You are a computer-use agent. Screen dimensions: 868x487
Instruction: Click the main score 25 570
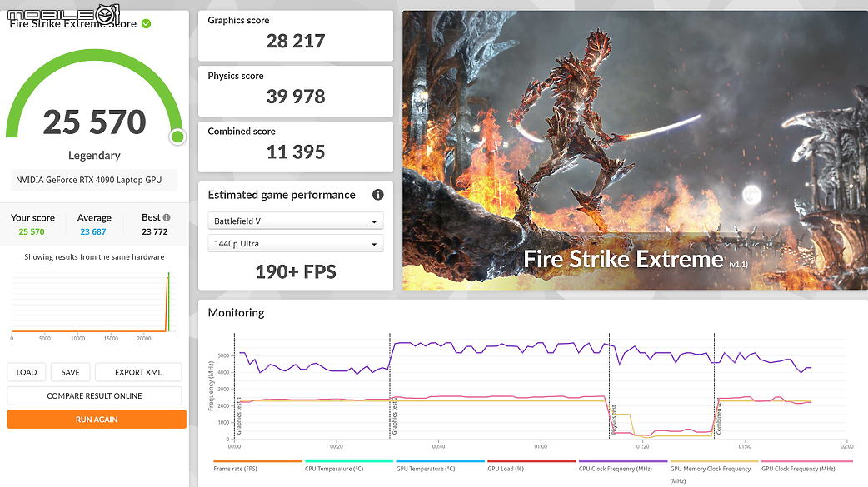(95, 122)
